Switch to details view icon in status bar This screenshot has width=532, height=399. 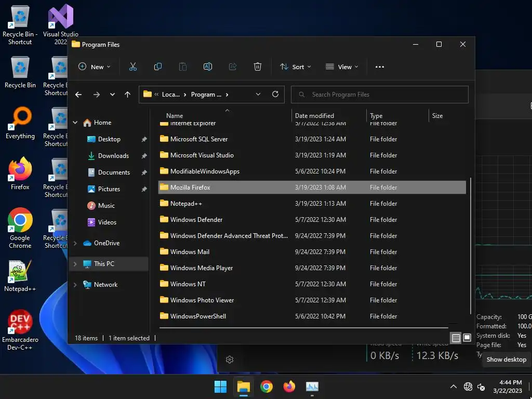(456, 338)
